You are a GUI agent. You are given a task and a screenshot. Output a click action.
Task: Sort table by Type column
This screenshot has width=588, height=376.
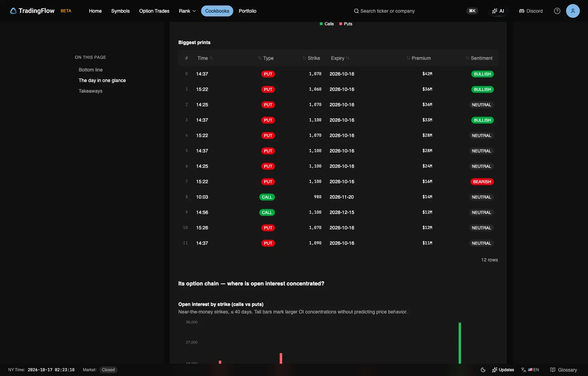click(x=266, y=58)
